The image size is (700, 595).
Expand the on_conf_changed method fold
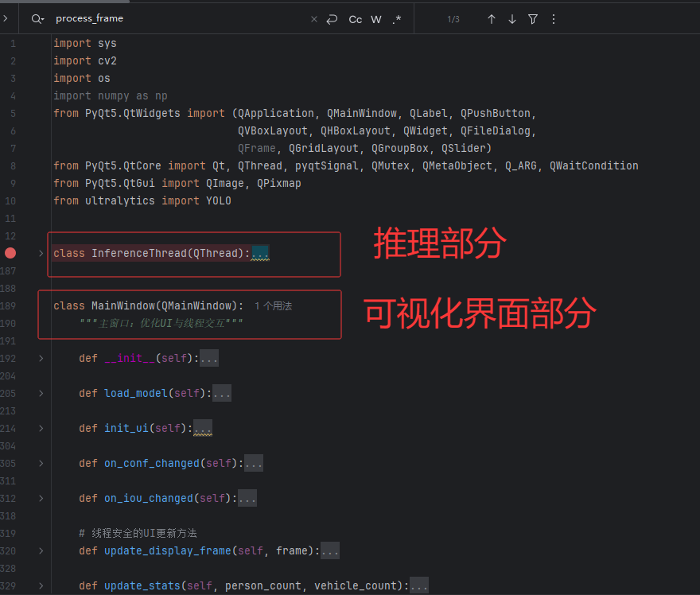click(41, 463)
